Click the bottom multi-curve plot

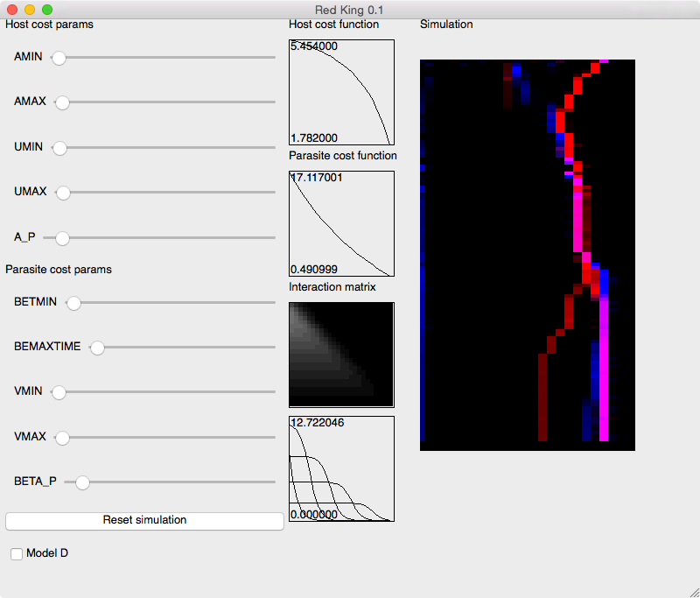click(x=341, y=468)
